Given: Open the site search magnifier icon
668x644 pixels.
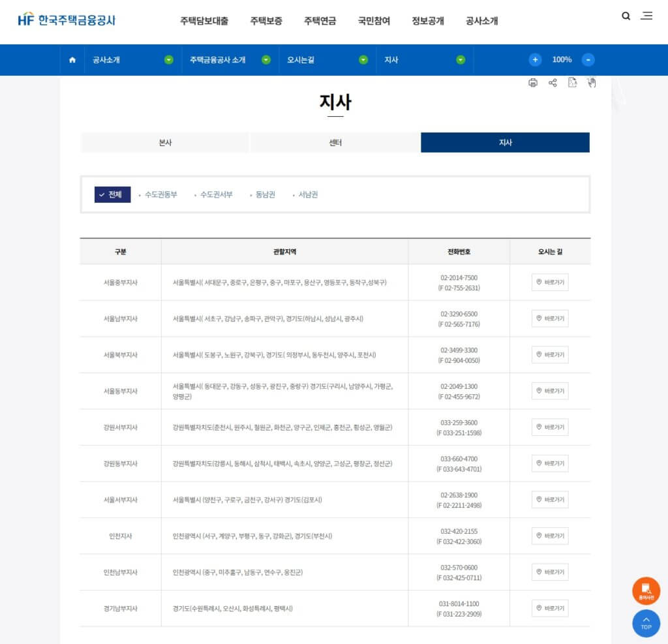Looking at the screenshot, I should (x=625, y=15).
